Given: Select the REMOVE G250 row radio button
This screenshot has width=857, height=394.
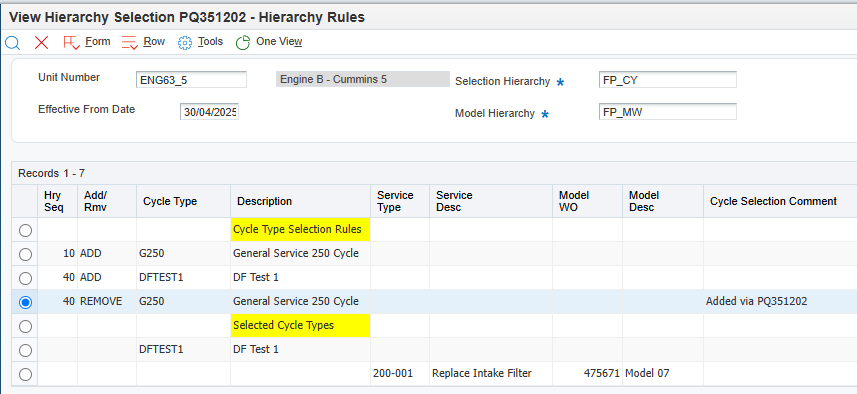Looking at the screenshot, I should click(x=25, y=302).
